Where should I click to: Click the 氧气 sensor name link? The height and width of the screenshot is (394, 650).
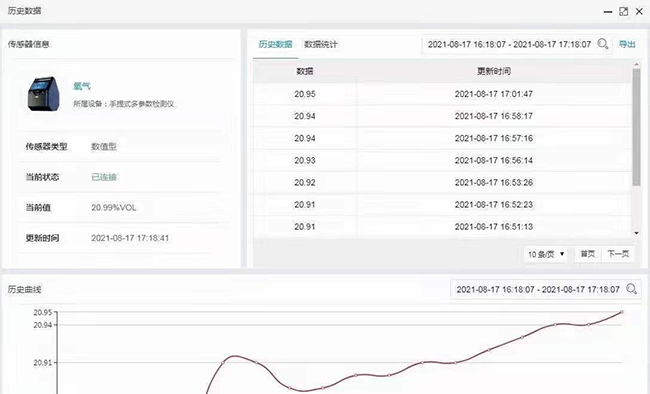(82, 86)
